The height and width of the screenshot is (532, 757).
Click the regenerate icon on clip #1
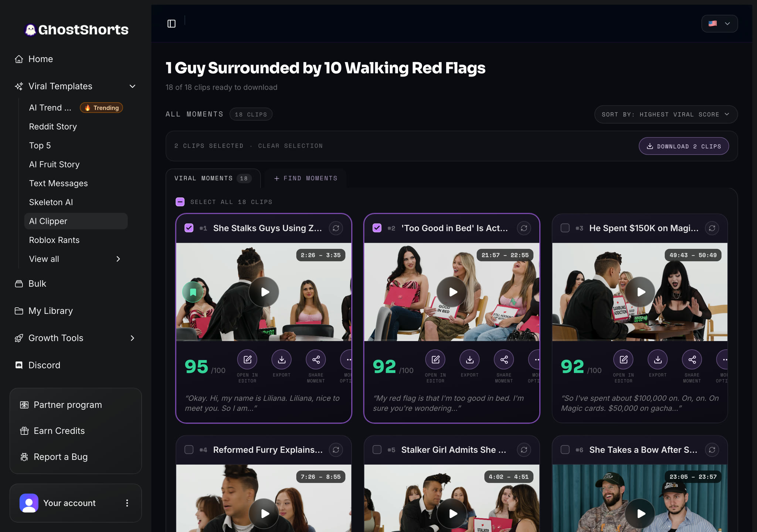(336, 228)
